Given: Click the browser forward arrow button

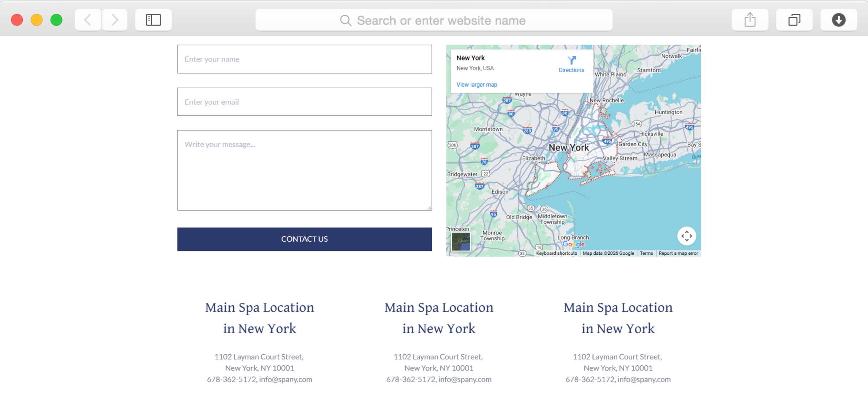Looking at the screenshot, I should pos(115,20).
